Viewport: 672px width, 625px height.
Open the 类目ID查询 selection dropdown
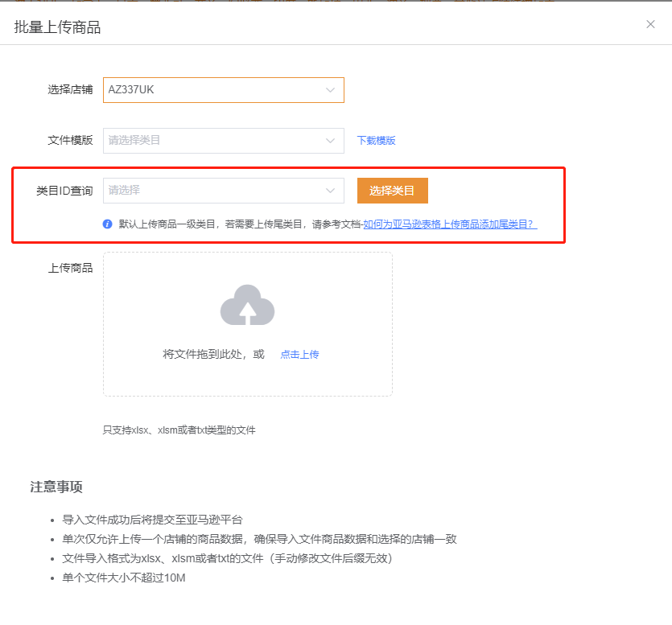pos(223,191)
